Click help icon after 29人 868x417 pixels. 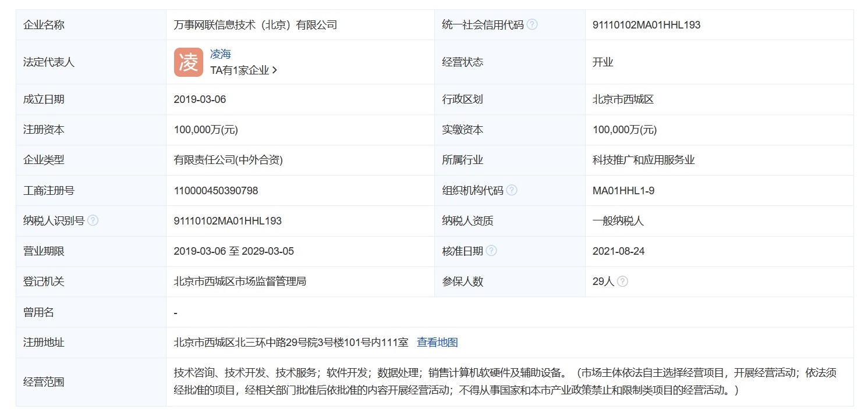(x=622, y=281)
